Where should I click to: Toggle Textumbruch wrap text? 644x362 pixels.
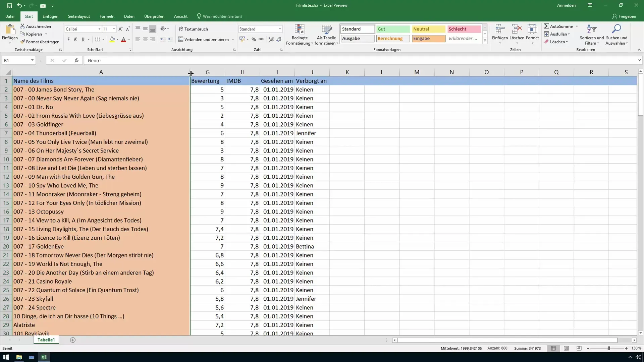coord(193,29)
